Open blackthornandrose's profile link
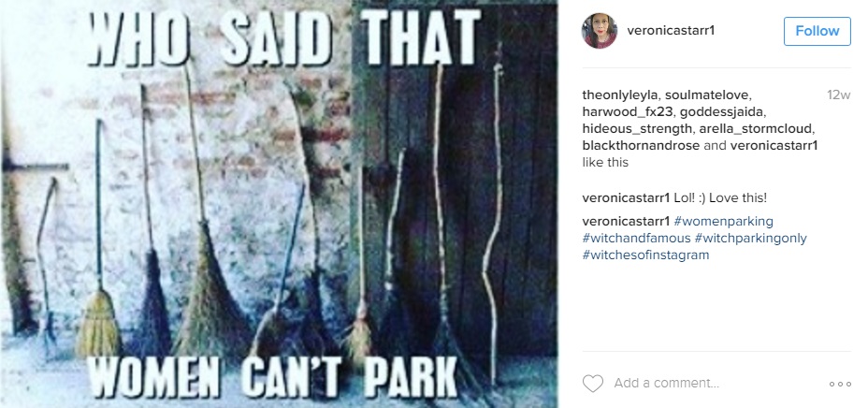This screenshot has height=408, width=868. click(641, 146)
